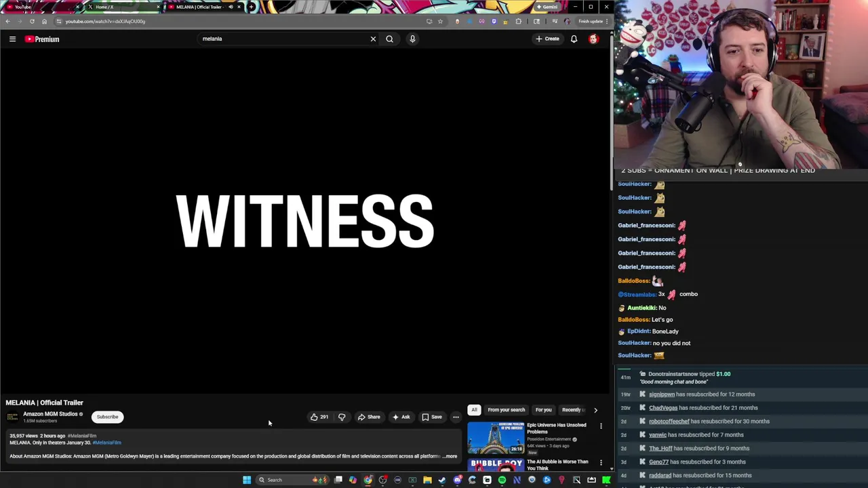
Task: Click the Gemini button in Chrome
Action: (547, 7)
